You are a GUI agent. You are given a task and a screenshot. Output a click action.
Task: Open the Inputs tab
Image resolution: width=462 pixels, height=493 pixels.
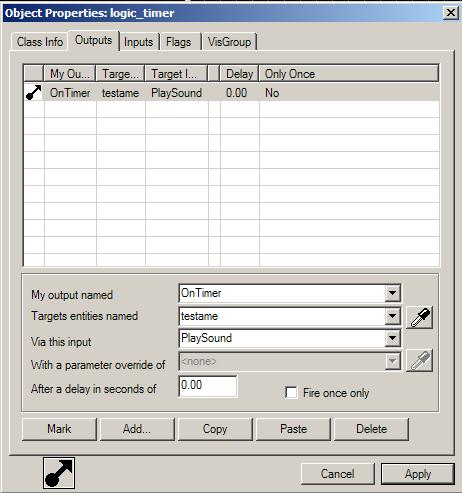(x=139, y=42)
